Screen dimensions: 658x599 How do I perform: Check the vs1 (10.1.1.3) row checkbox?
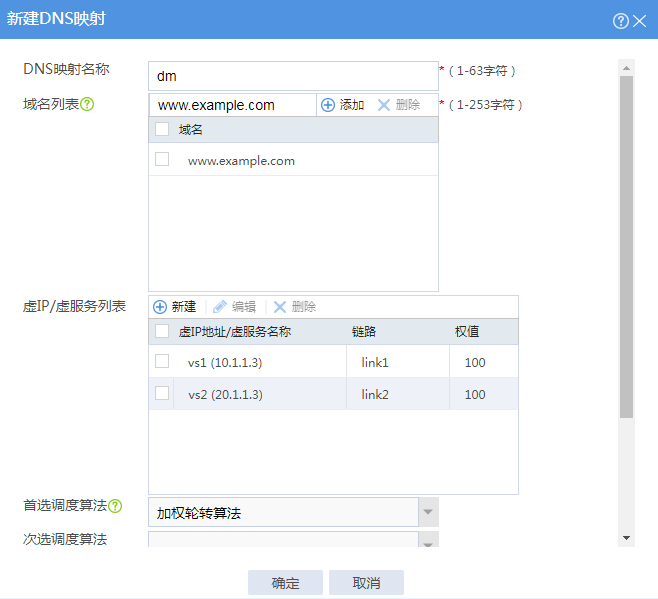[162, 361]
